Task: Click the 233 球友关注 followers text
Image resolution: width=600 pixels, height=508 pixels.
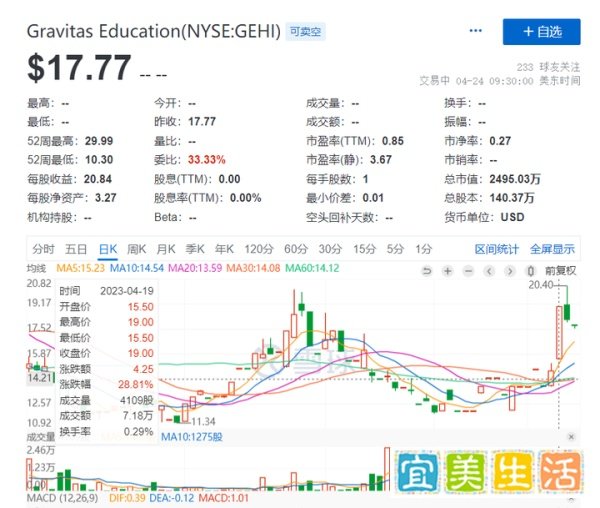Action: [548, 67]
